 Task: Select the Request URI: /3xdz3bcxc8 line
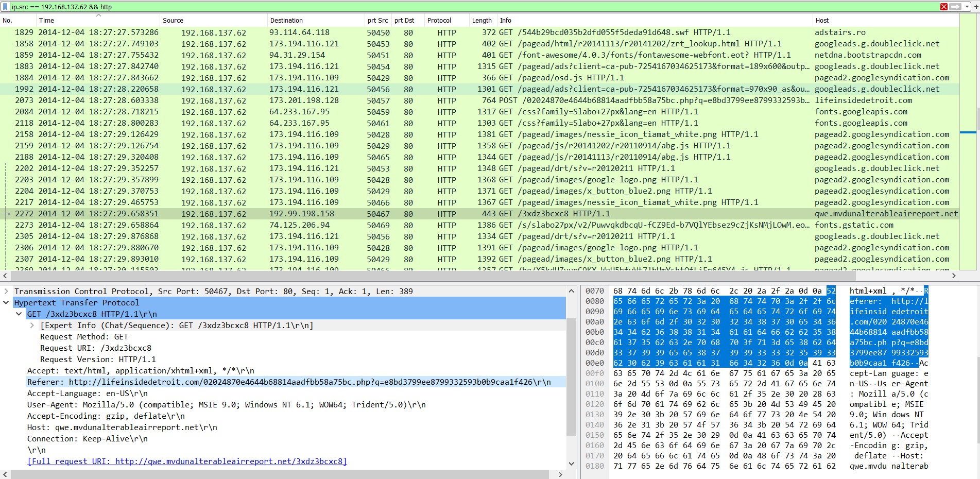96,348
